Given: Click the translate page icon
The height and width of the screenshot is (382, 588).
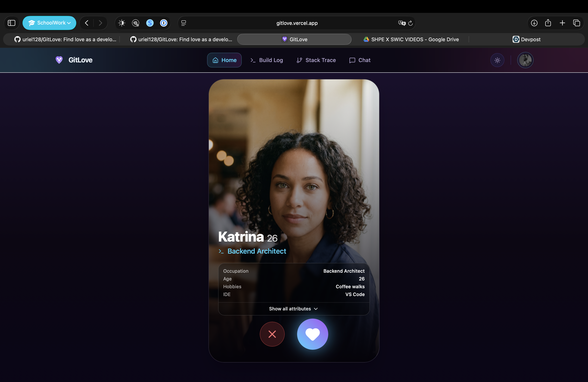Looking at the screenshot, I should tap(402, 23).
